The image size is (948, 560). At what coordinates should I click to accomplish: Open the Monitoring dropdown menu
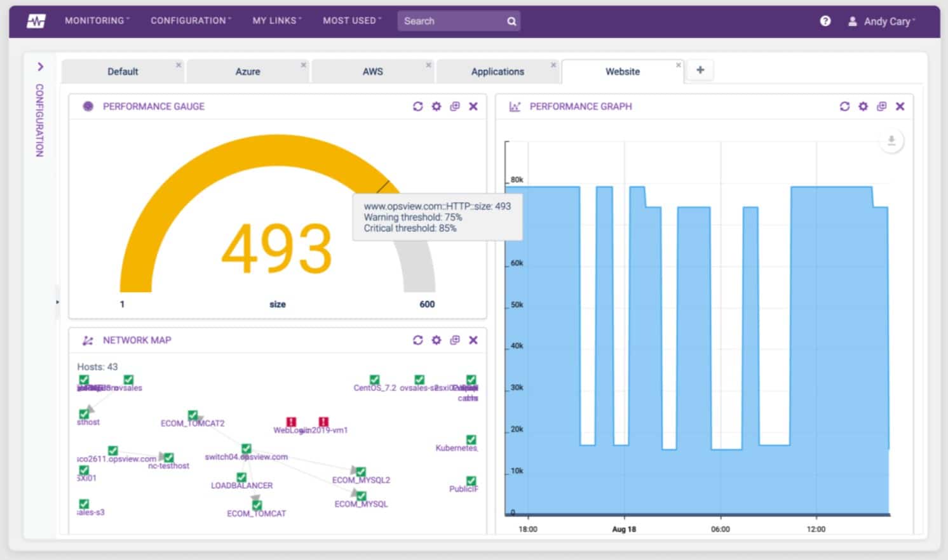[x=94, y=20]
